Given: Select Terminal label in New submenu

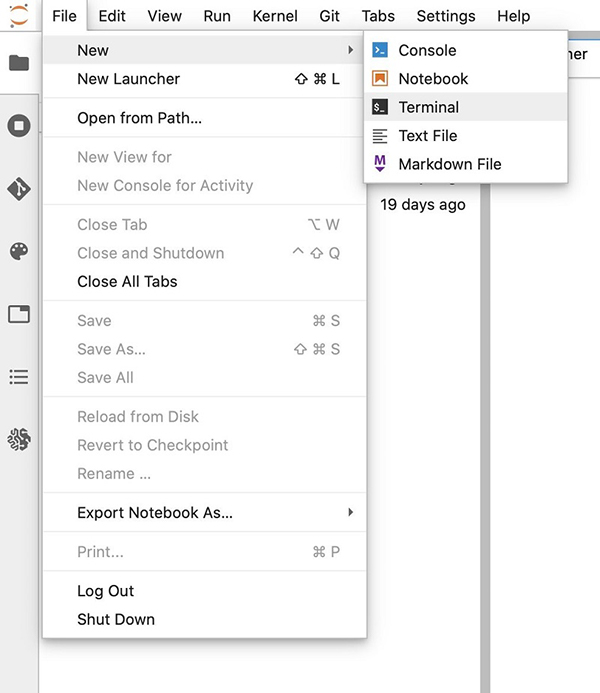Looking at the screenshot, I should (429, 107).
